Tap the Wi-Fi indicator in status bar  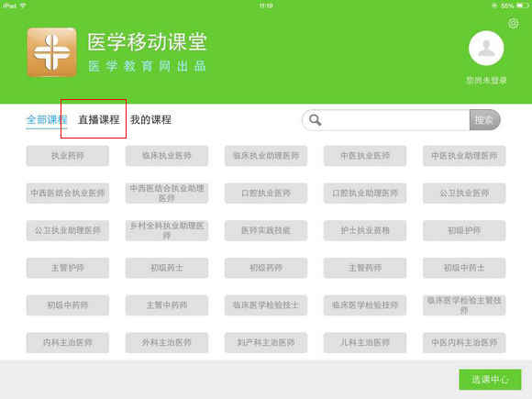click(23, 6)
